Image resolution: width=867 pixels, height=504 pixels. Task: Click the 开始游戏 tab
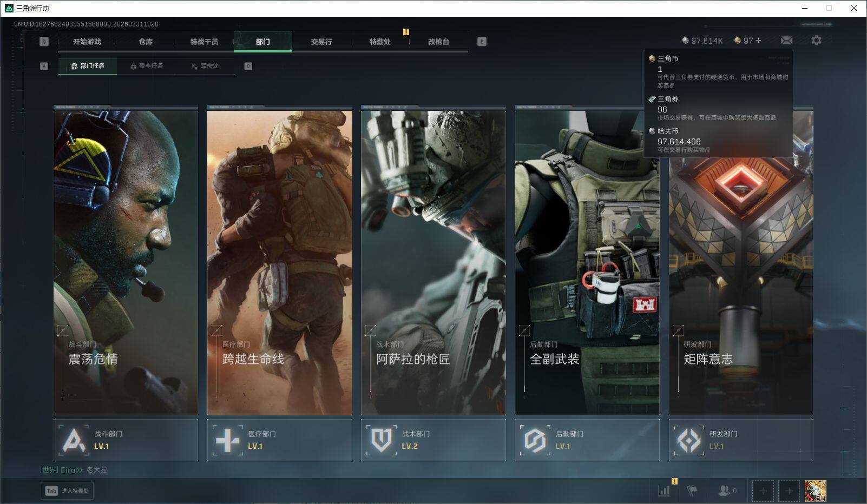click(87, 42)
